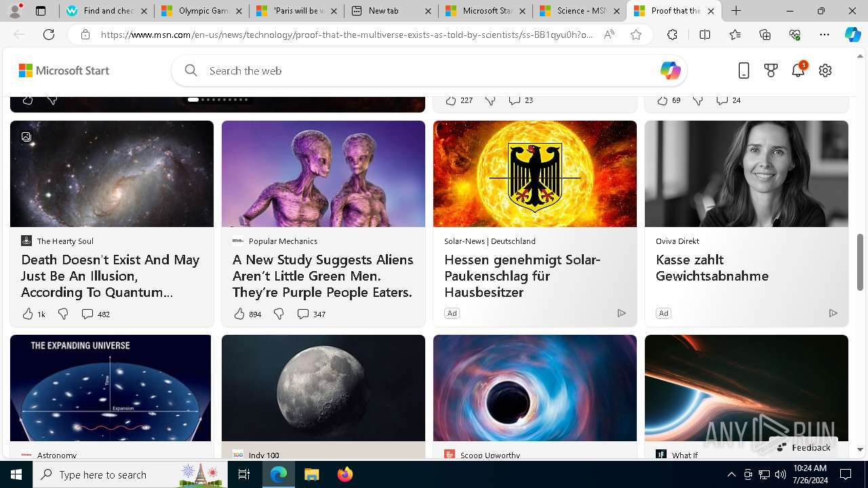This screenshot has width=868, height=488.
Task: Open the browser profile avatar
Action: [14, 11]
